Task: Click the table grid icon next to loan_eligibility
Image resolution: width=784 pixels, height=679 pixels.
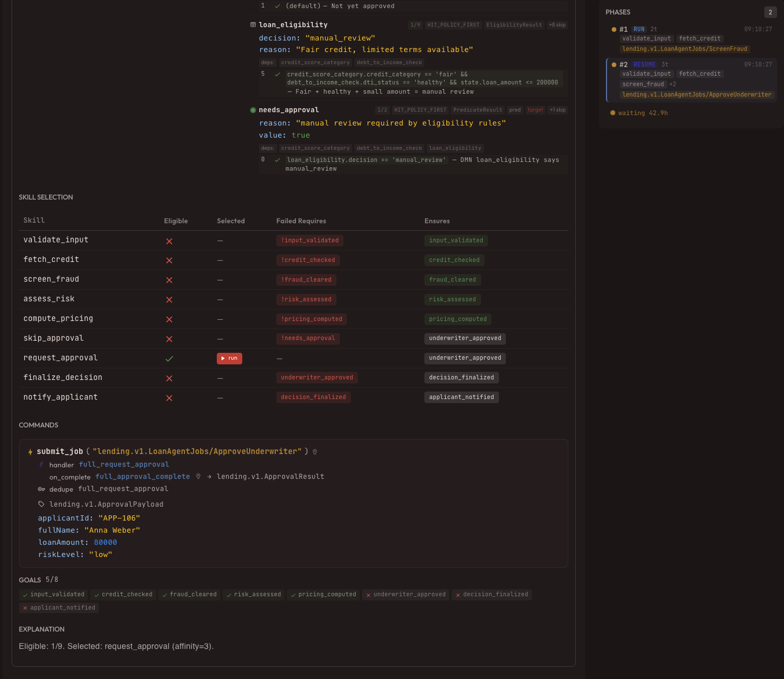Action: pos(253,25)
